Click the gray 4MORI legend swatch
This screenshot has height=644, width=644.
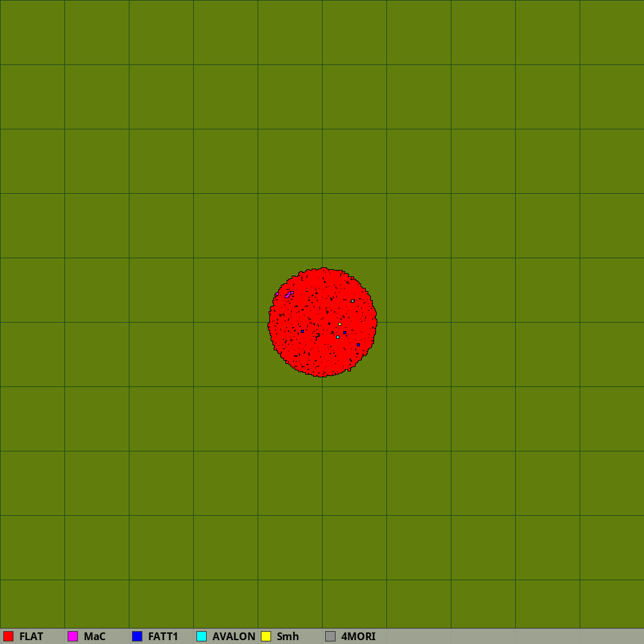click(330, 636)
